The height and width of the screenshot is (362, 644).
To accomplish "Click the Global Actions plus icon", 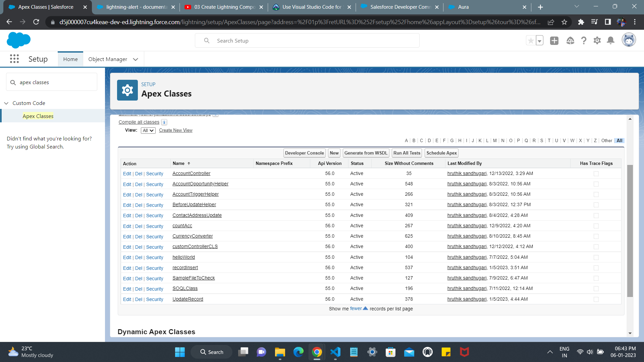I will 554,41.
